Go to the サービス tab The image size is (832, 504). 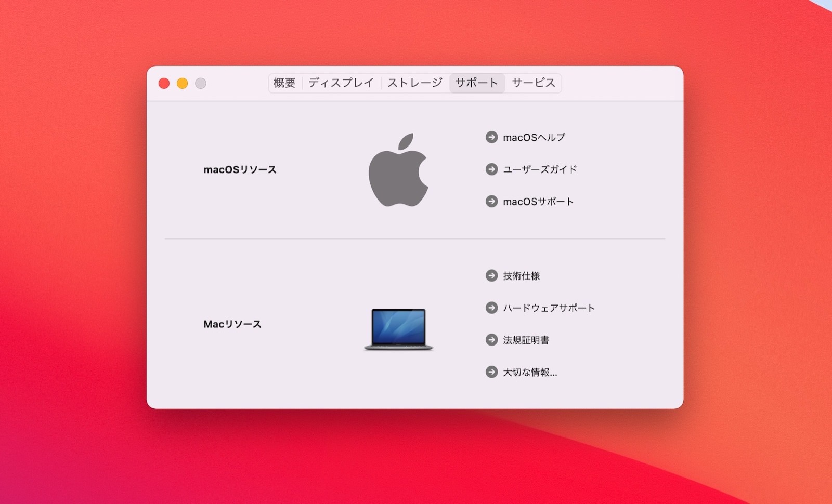click(x=534, y=83)
